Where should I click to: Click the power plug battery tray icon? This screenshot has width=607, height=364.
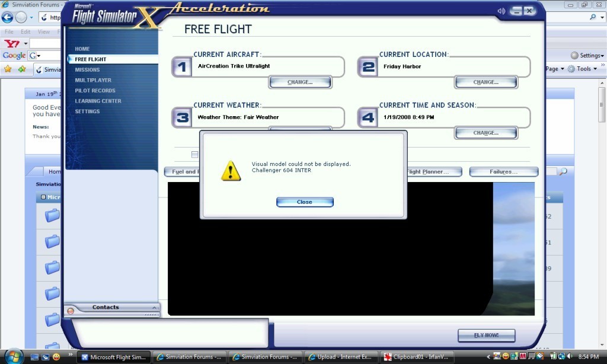[x=554, y=356]
